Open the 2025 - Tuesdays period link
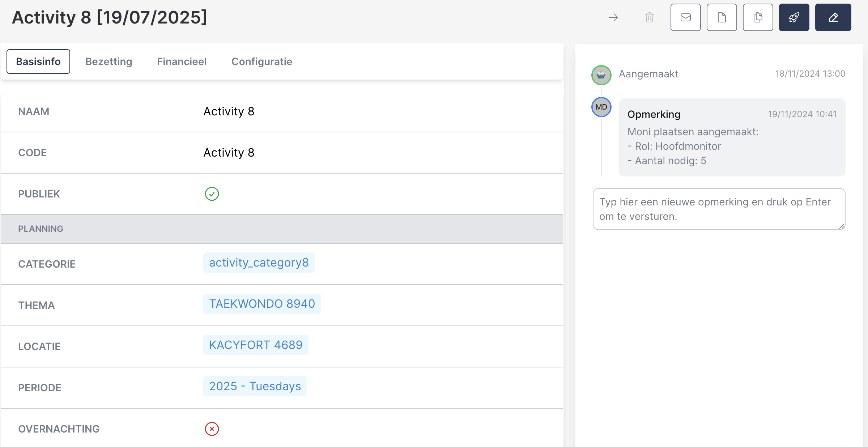This screenshot has width=868, height=447. click(x=255, y=386)
